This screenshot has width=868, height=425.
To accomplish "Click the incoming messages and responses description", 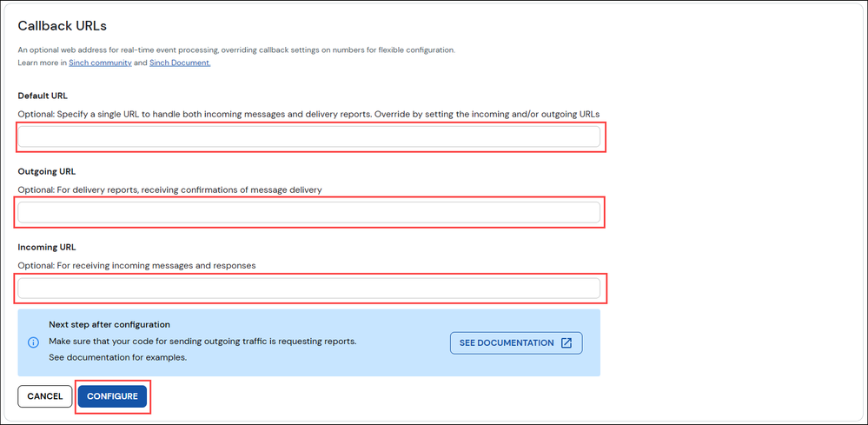I will tap(136, 265).
